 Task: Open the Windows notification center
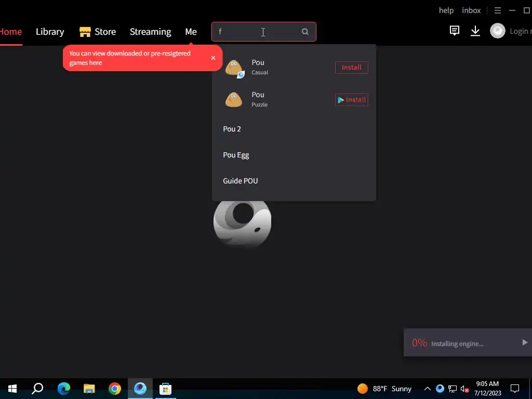point(515,389)
